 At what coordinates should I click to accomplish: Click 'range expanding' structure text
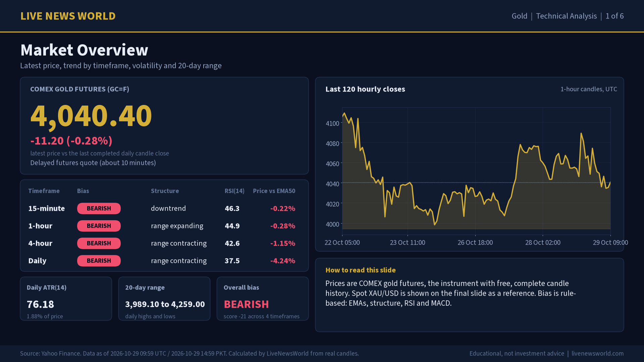[x=177, y=226]
